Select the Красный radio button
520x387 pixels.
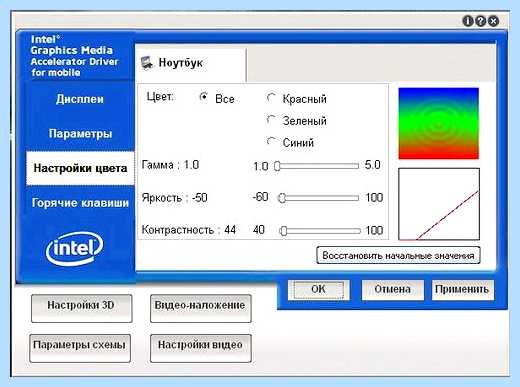(x=271, y=98)
